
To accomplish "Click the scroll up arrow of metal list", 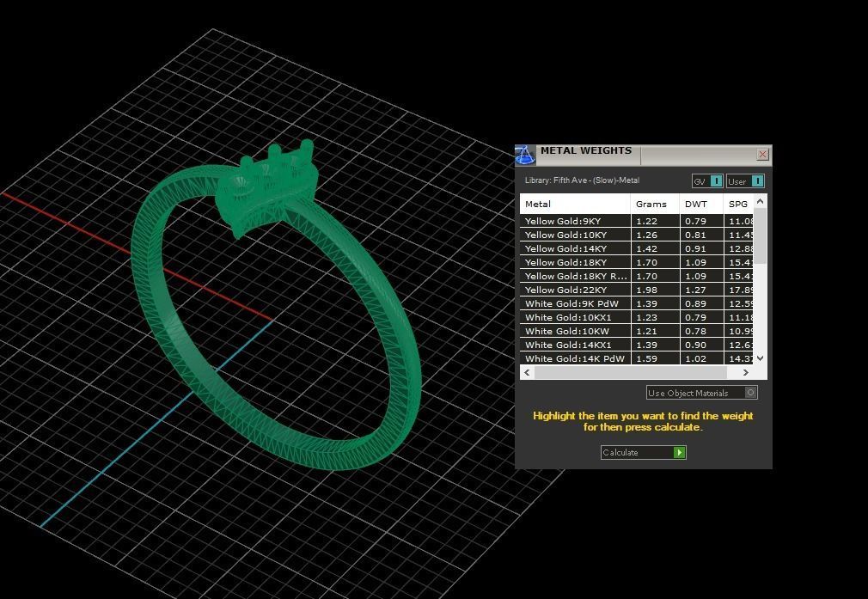I will coord(760,201).
